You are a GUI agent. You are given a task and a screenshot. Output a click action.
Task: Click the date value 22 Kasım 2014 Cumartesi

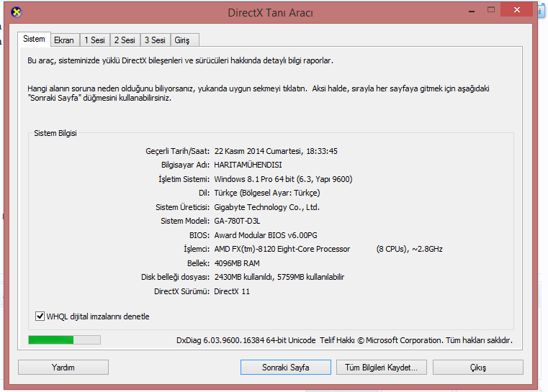258,151
